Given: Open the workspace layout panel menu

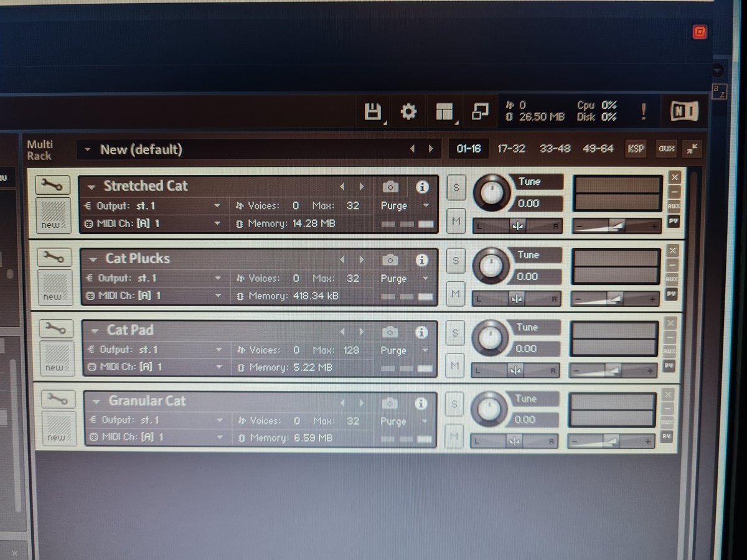Looking at the screenshot, I should pyautogui.click(x=444, y=112).
